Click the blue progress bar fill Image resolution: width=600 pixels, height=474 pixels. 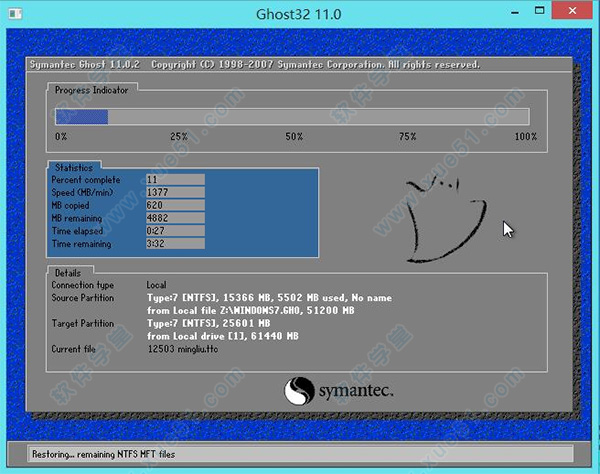[82, 117]
